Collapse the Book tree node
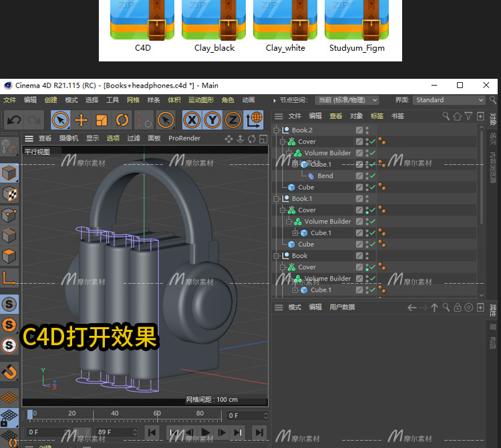 click(277, 256)
